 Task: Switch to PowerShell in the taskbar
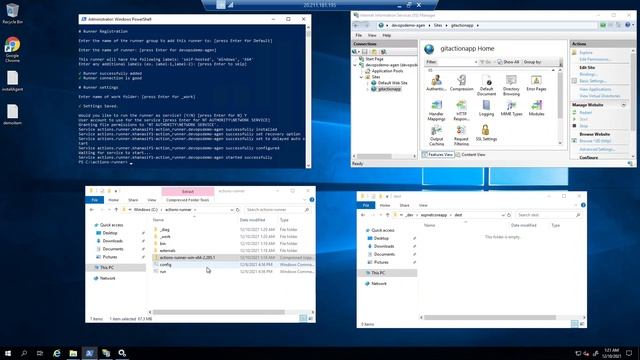tap(89, 353)
